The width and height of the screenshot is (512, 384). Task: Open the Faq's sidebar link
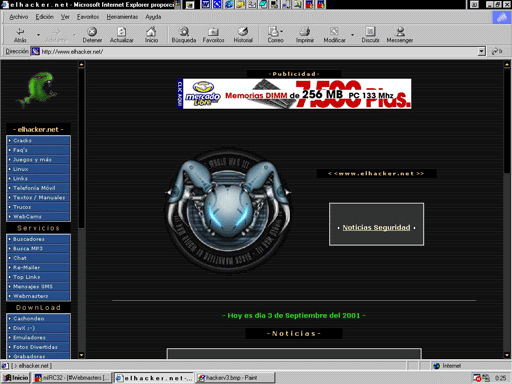tap(38, 150)
